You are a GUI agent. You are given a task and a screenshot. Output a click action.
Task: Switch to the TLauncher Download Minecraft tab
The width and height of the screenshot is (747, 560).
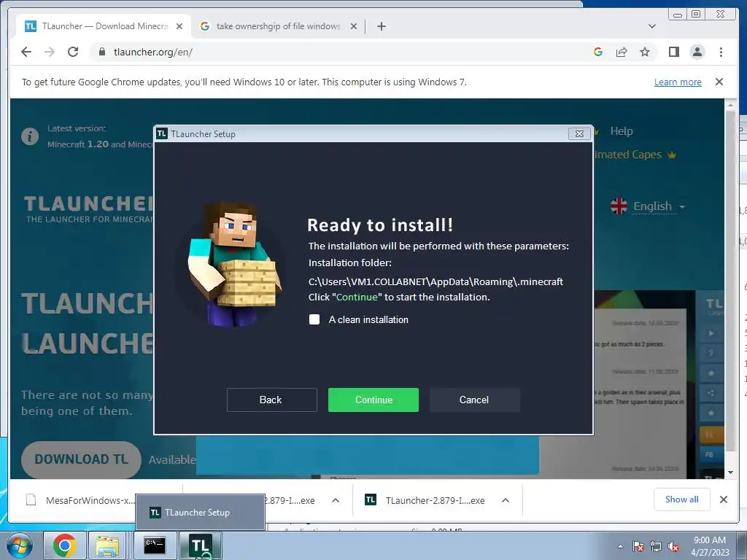tap(104, 26)
